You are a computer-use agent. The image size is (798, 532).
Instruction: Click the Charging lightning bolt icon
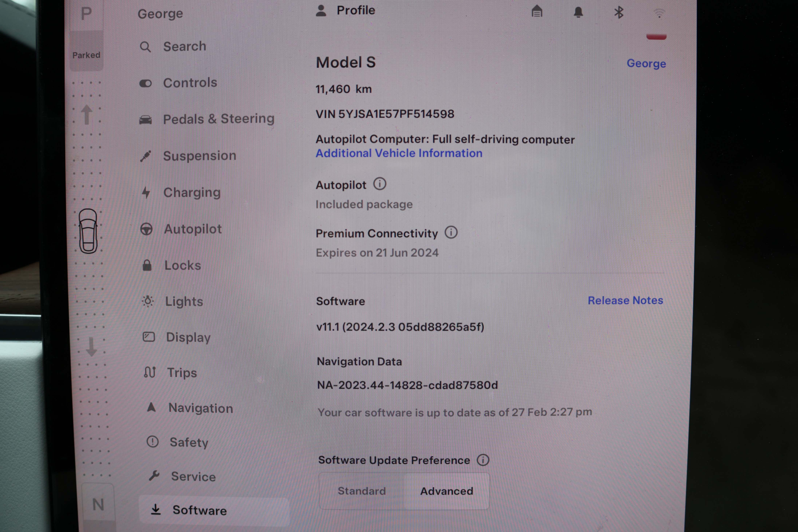(x=146, y=193)
